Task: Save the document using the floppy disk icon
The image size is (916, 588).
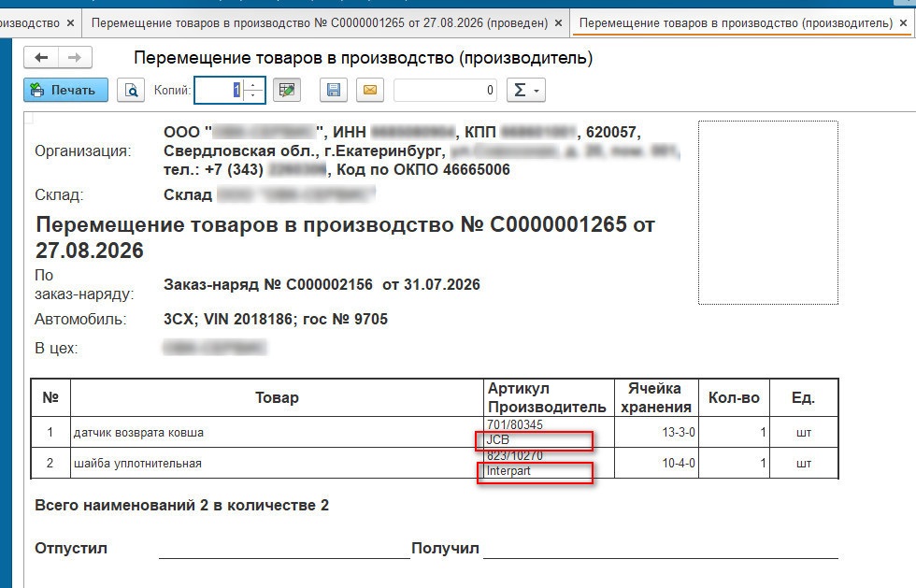Action: 334,90
